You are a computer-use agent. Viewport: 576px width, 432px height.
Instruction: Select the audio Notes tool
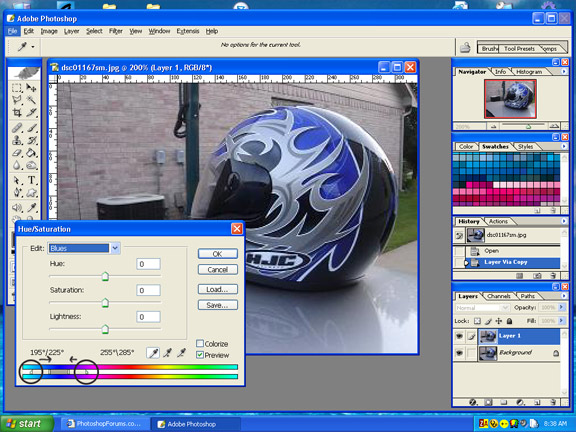[17, 208]
